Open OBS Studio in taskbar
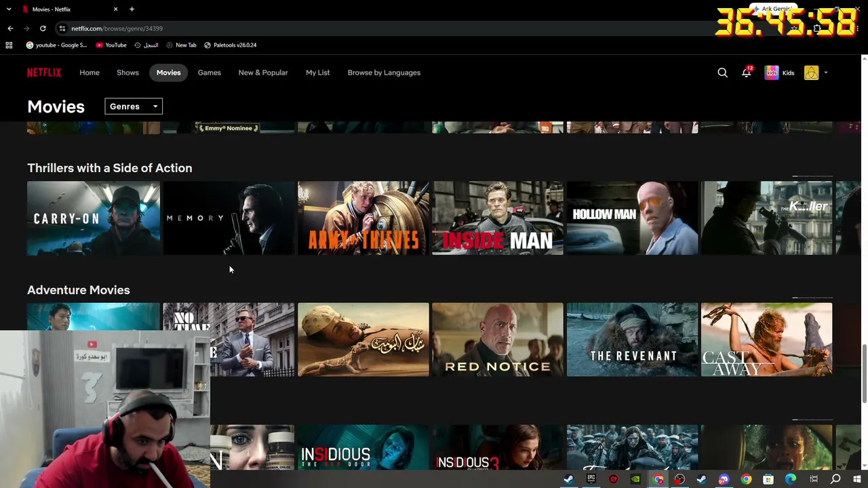Image resolution: width=868 pixels, height=488 pixels. 679,479
